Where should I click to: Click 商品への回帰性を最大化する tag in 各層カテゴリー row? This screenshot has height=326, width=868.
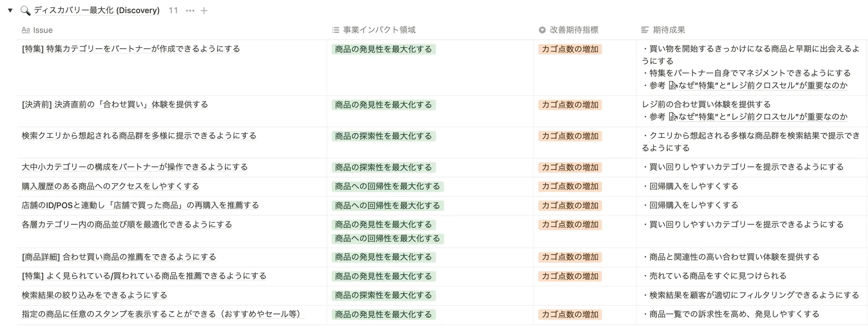387,238
